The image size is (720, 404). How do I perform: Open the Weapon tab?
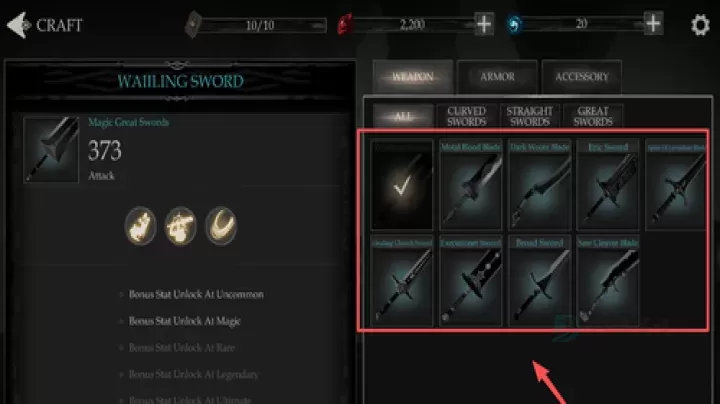pos(413,77)
